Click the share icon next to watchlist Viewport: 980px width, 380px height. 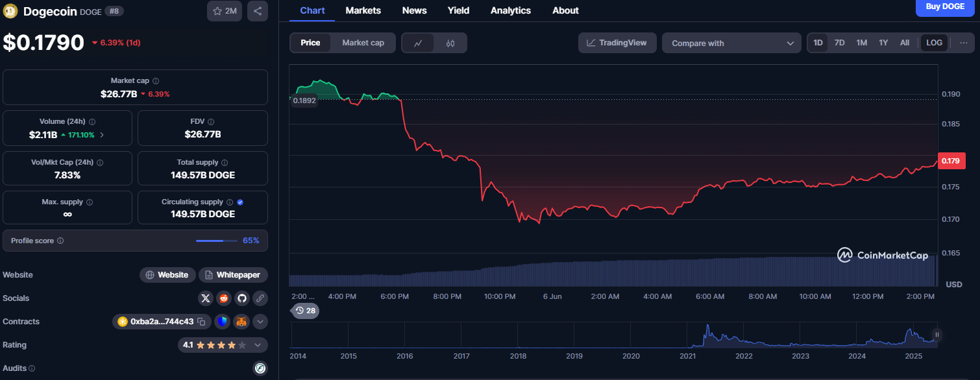point(258,11)
